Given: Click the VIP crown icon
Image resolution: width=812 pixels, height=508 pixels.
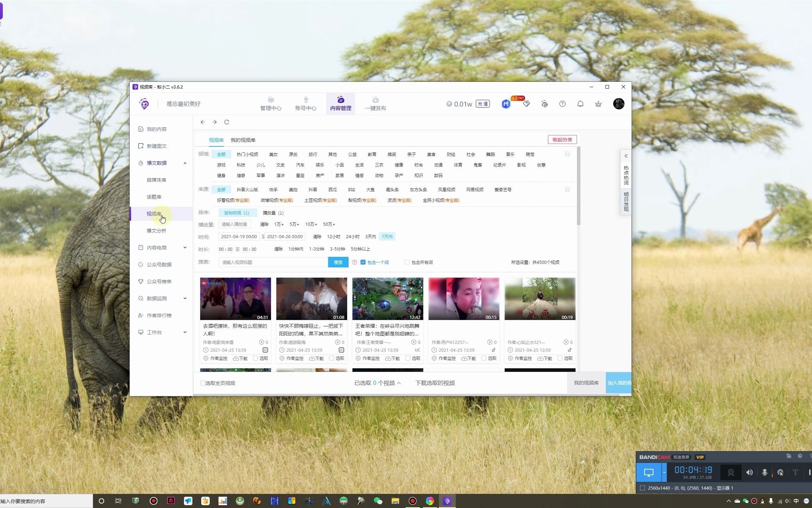Looking at the screenshot, I should pyautogui.click(x=598, y=104).
